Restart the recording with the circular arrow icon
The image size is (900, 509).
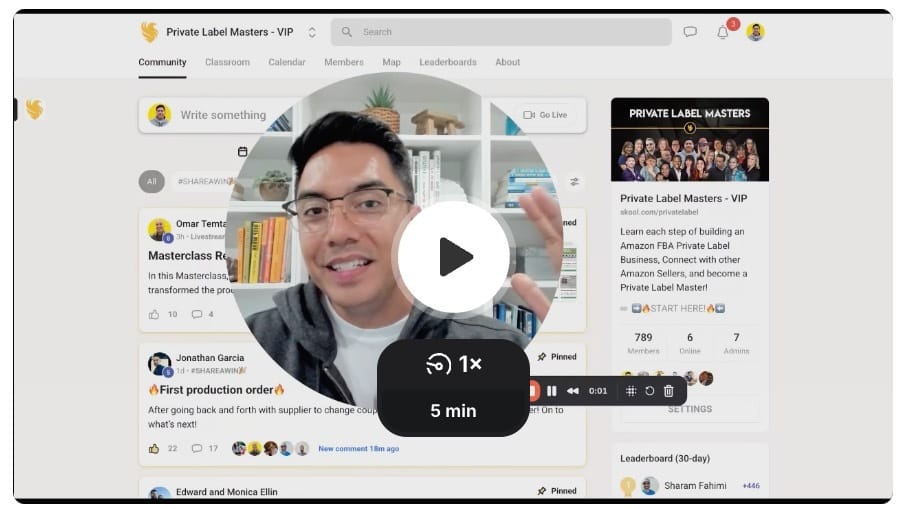pos(649,391)
